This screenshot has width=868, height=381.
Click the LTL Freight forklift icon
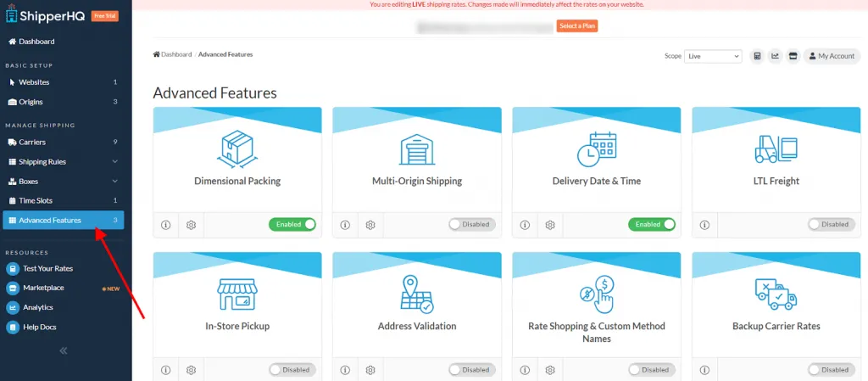coord(776,149)
